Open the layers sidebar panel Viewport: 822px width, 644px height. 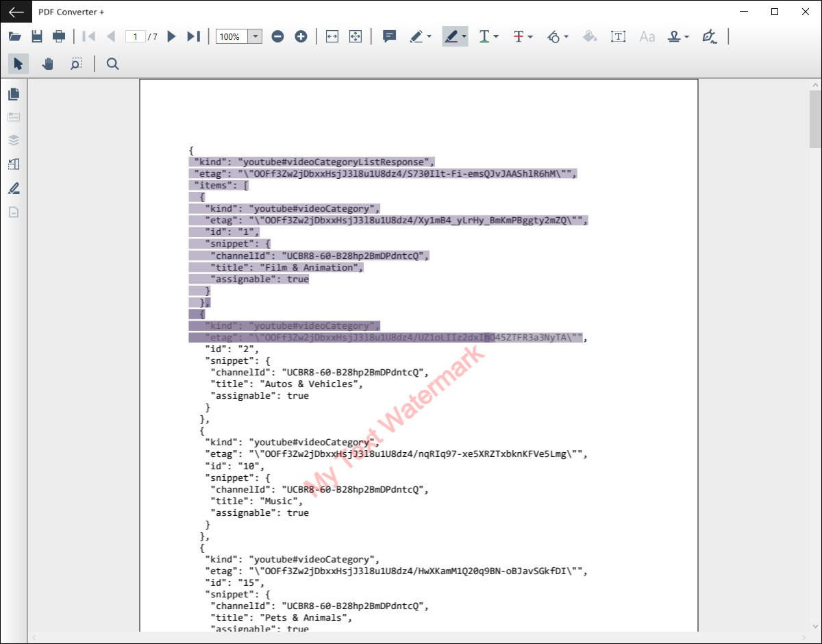point(14,140)
